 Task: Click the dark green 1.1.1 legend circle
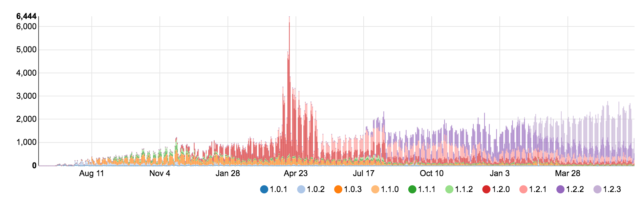point(412,189)
